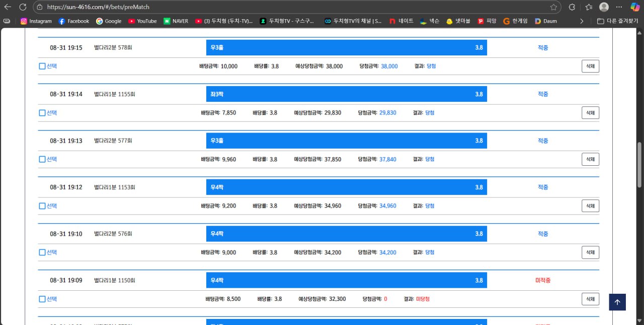Tick 선택 checkbox for the 19:09 bet
The height and width of the screenshot is (325, 644).
coord(42,299)
